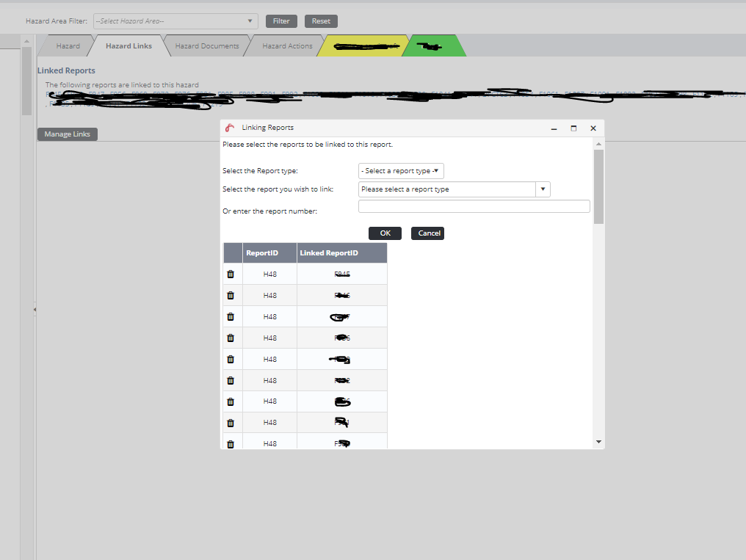The width and height of the screenshot is (746, 560).
Task: Delete the first linked report row
Action: pyautogui.click(x=231, y=274)
